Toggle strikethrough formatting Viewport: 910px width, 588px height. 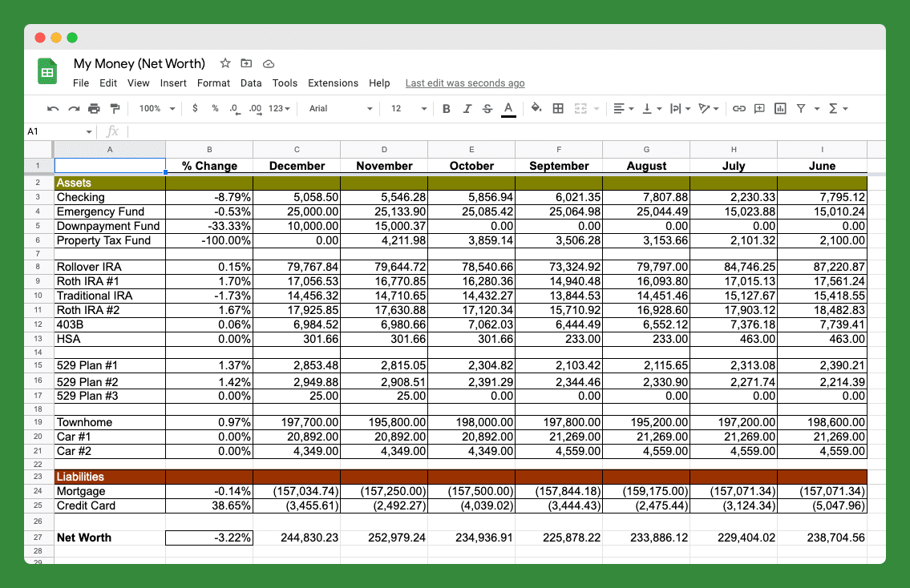(x=487, y=109)
